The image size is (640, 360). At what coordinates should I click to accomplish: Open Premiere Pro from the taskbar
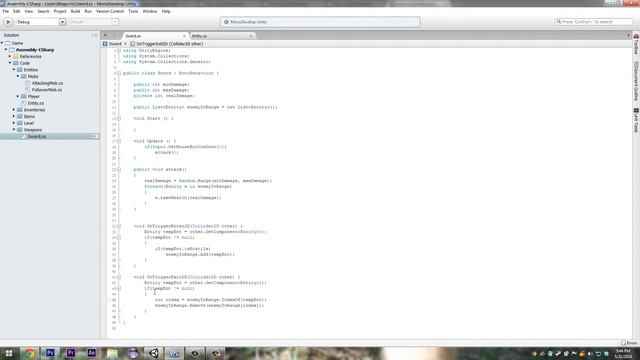tap(71, 353)
